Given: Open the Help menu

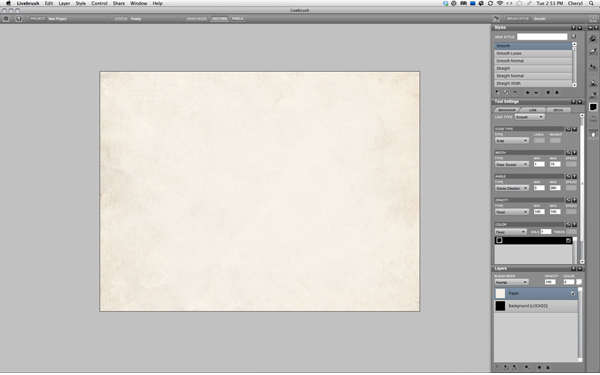Looking at the screenshot, I should 157,3.
